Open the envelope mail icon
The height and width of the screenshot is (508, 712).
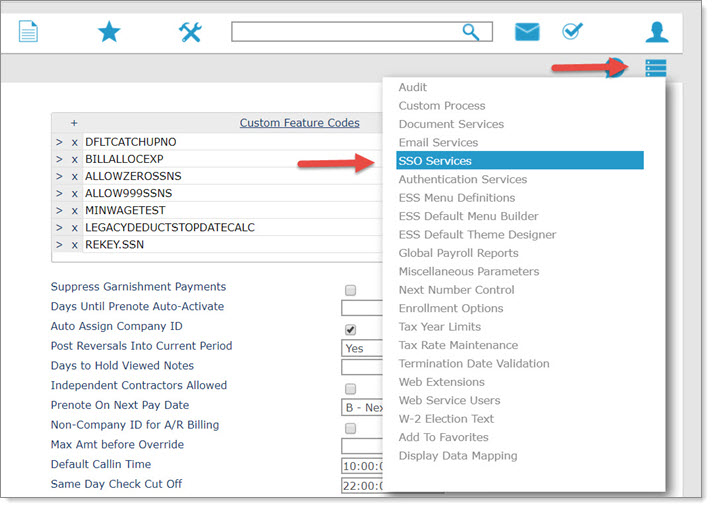[527, 32]
